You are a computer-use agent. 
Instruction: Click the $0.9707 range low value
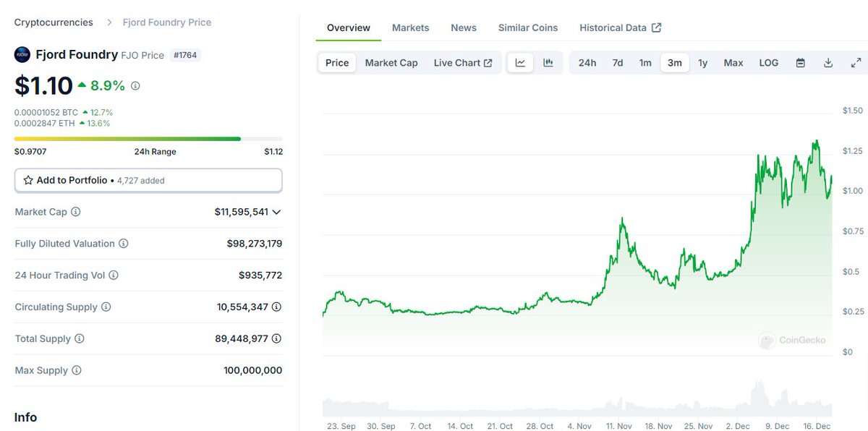pos(30,152)
